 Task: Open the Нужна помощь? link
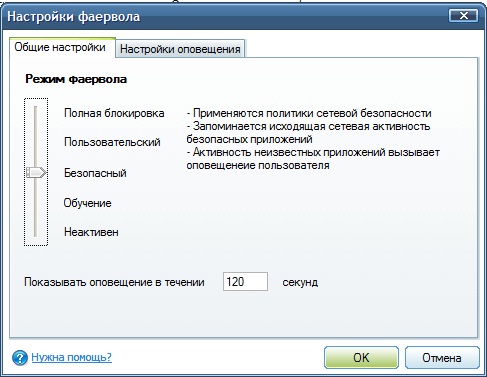pos(72,357)
